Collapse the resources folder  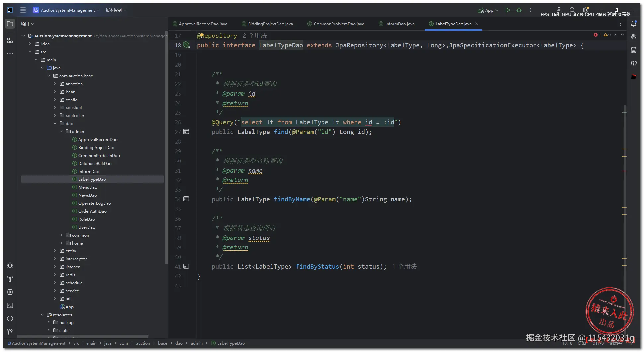[x=42, y=315]
